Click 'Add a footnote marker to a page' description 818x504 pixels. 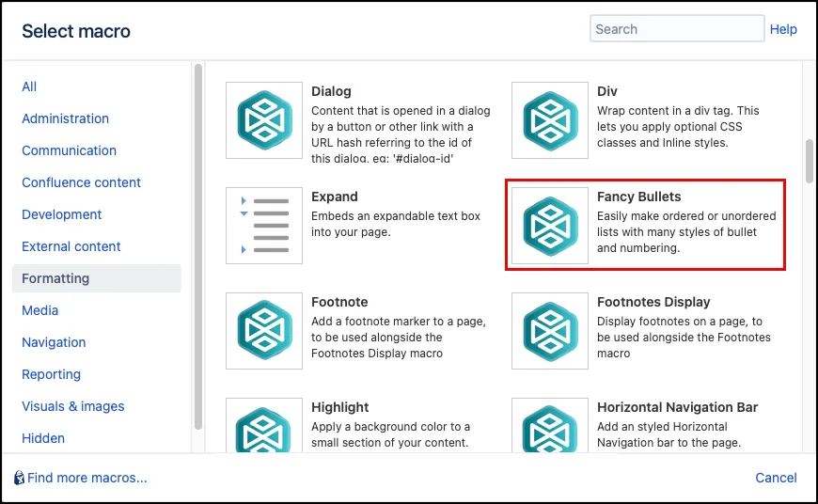[x=399, y=338]
